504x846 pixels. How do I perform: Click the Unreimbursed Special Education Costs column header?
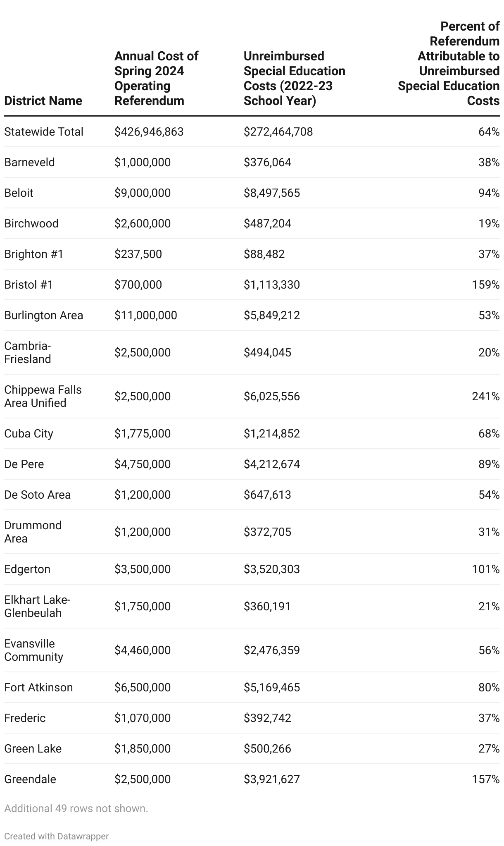click(294, 78)
